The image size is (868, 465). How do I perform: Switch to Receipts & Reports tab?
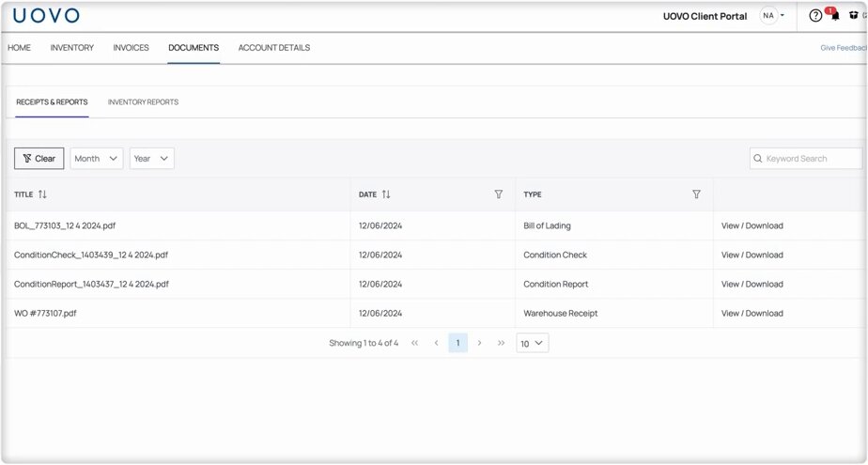[52, 101]
